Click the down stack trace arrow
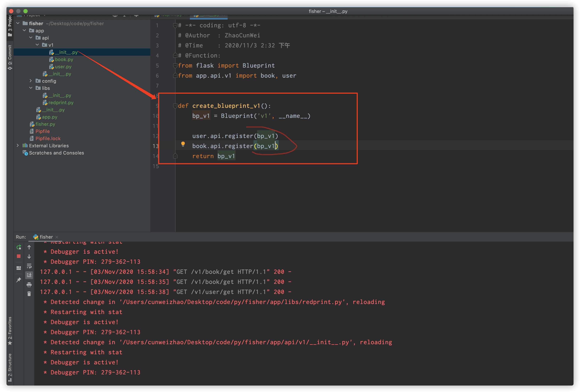 (x=29, y=257)
